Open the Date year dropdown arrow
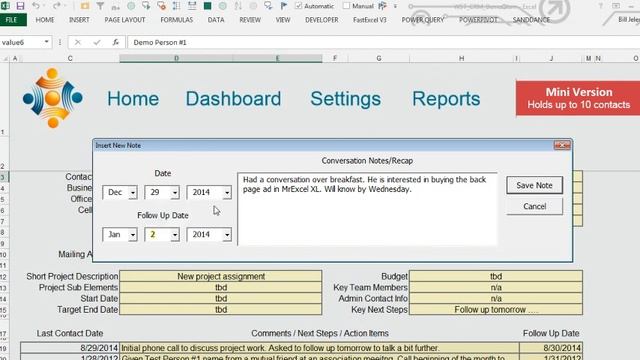The width and height of the screenshot is (640, 360). point(227,192)
